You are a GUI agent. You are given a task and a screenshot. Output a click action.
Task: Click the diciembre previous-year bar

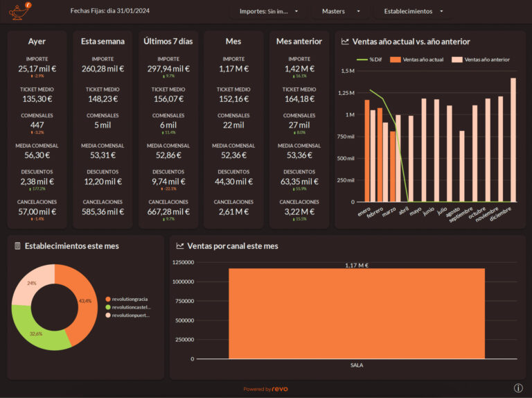coord(513,140)
